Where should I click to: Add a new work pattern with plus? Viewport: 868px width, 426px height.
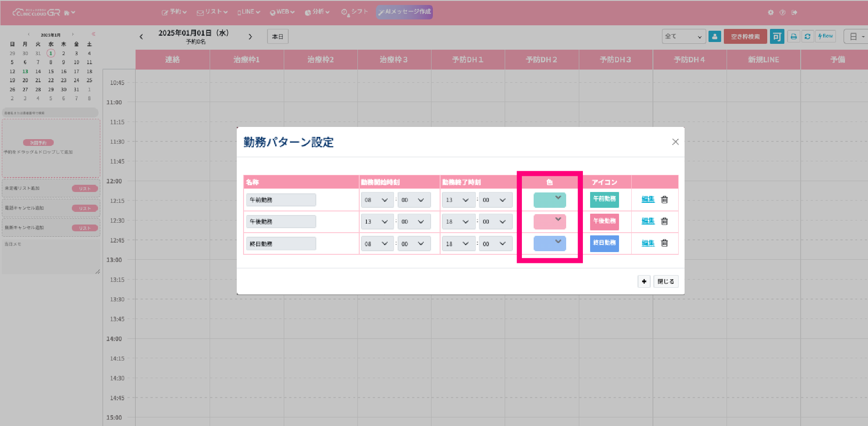click(644, 281)
